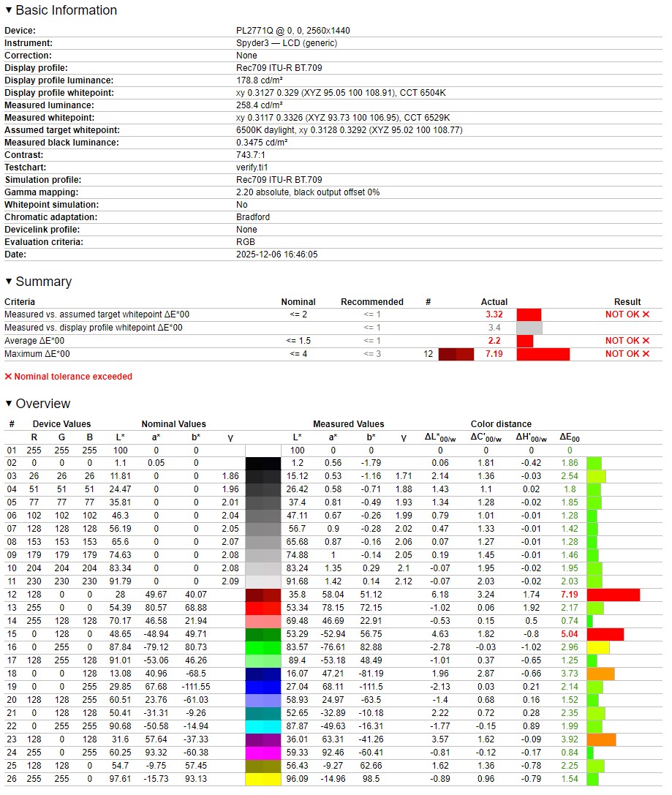672x795 pixels.
Task: Collapse the Basic Information section
Action: tap(9, 11)
